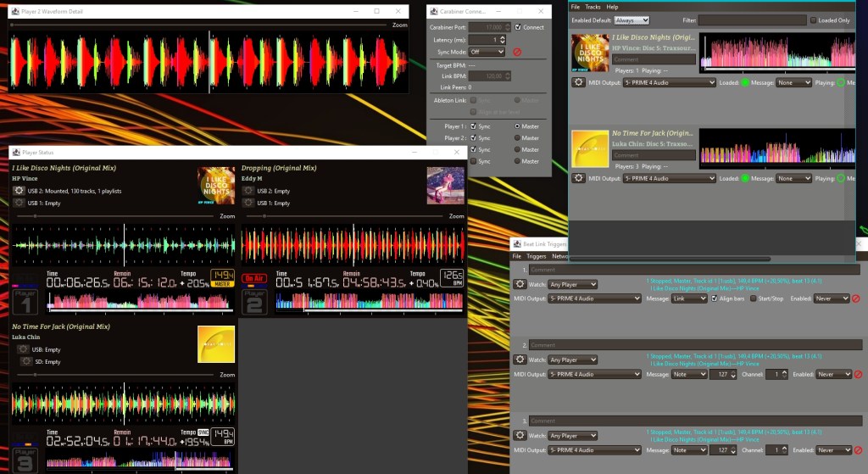Open gear menu of trigger 1
868x474 pixels.
pos(520,284)
